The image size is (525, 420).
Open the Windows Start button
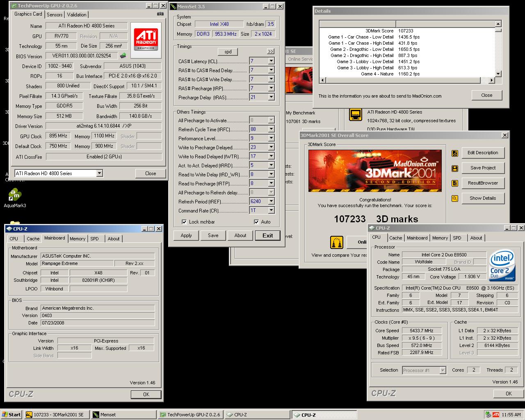[11, 415]
